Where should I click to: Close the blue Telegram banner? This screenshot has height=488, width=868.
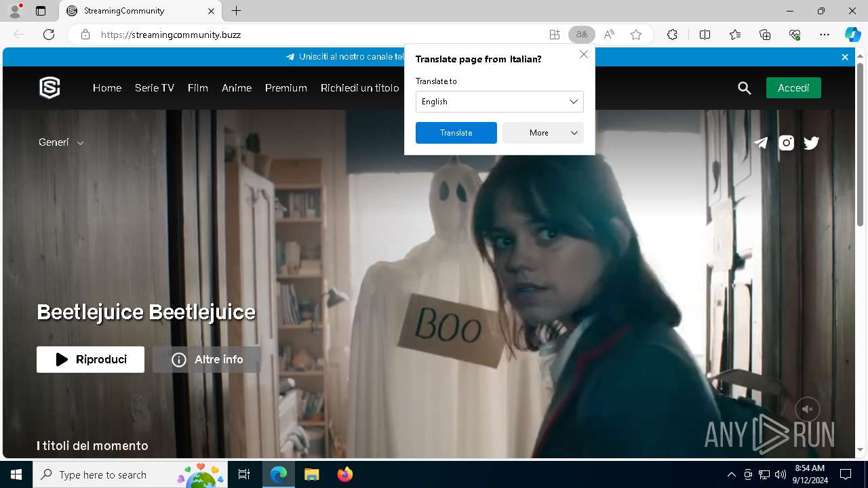[845, 57]
